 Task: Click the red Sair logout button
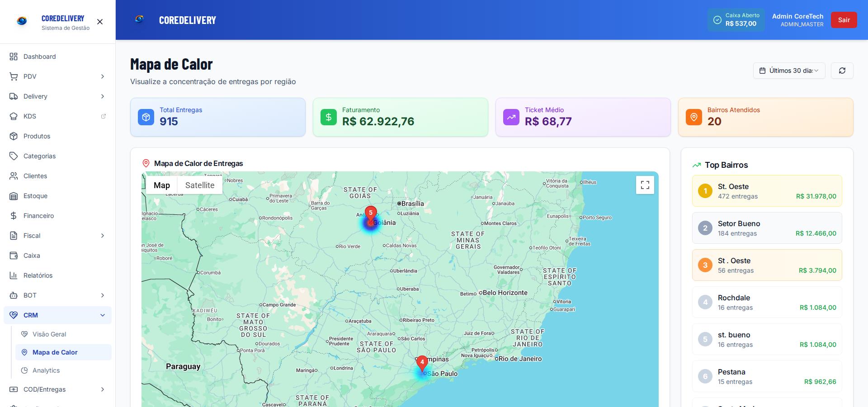click(844, 20)
